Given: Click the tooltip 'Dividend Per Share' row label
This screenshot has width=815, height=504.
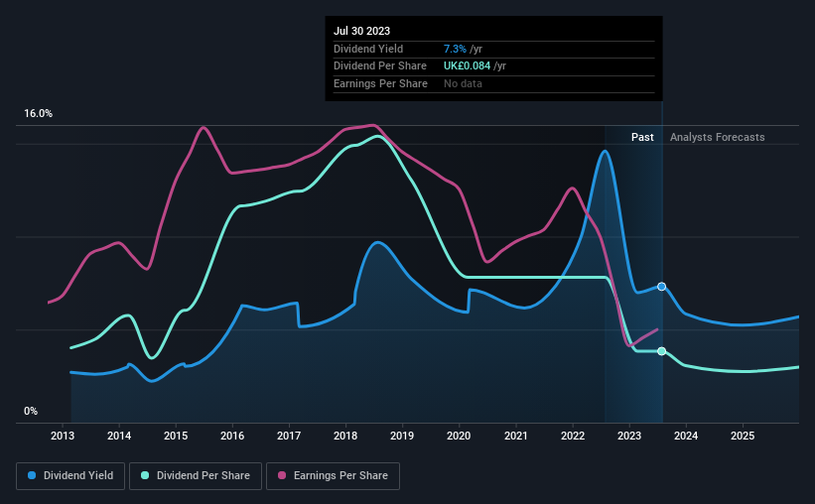Looking at the screenshot, I should pos(380,66).
